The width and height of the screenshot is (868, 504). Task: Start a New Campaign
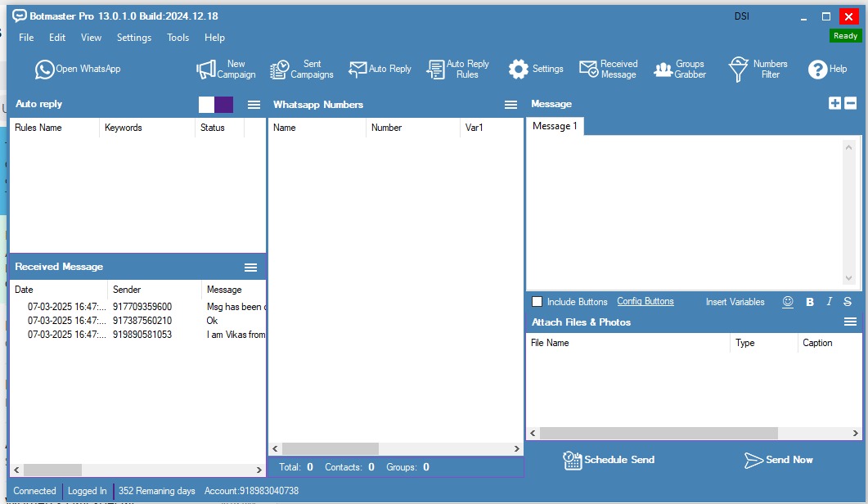point(227,70)
